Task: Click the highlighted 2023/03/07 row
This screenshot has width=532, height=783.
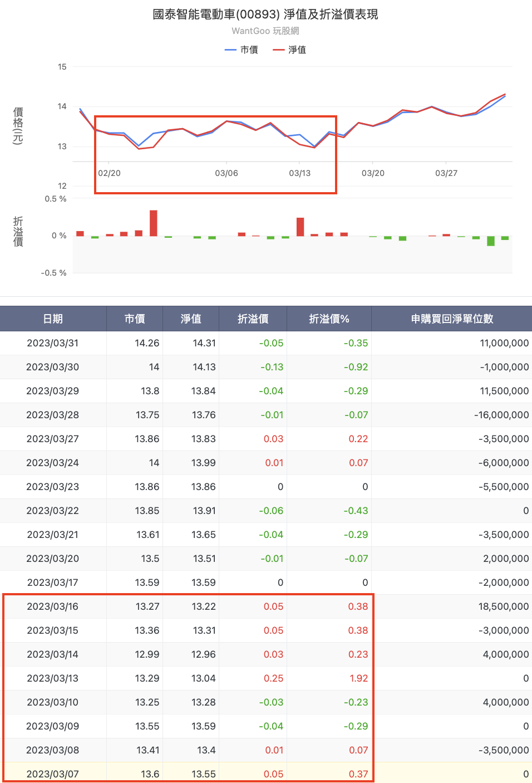Action: (x=266, y=774)
